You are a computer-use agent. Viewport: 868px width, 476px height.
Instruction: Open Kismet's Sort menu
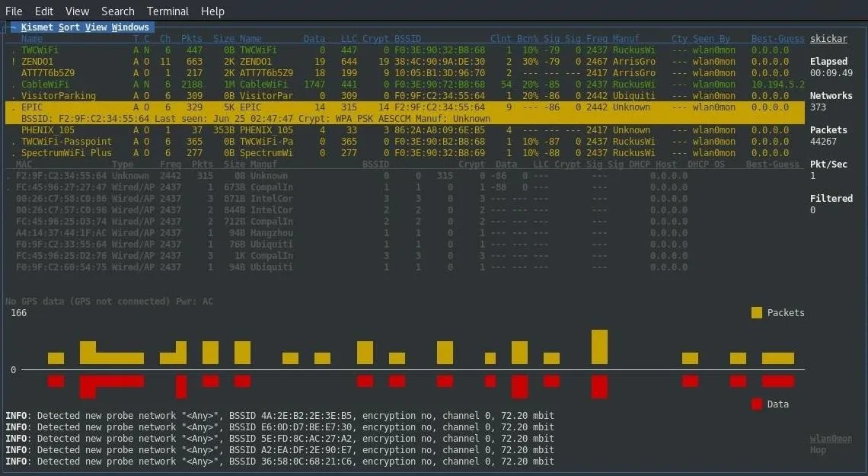[x=69, y=27]
